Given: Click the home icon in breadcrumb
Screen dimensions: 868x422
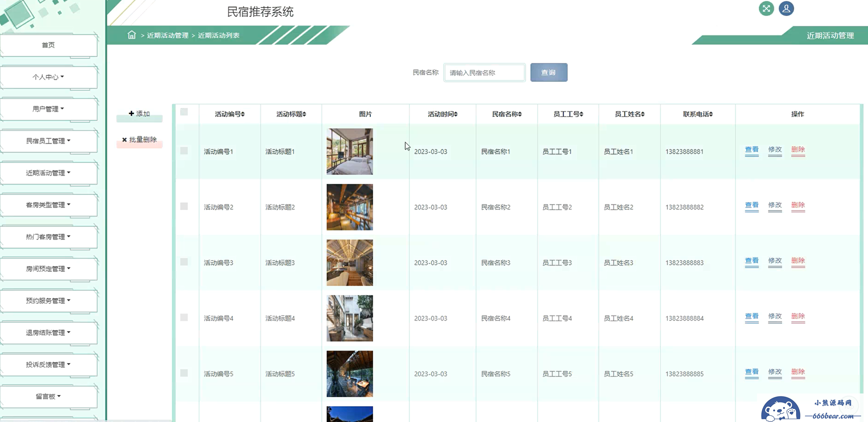Looking at the screenshot, I should click(132, 35).
